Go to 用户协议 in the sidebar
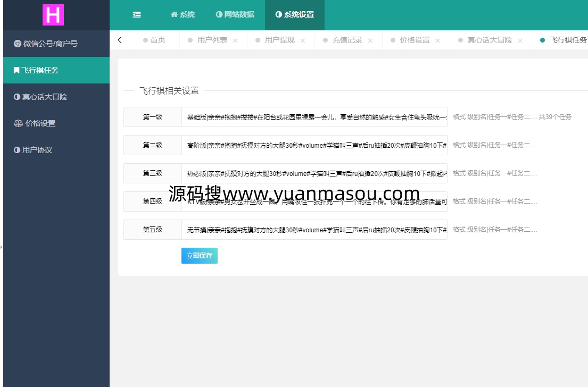 [x=33, y=150]
